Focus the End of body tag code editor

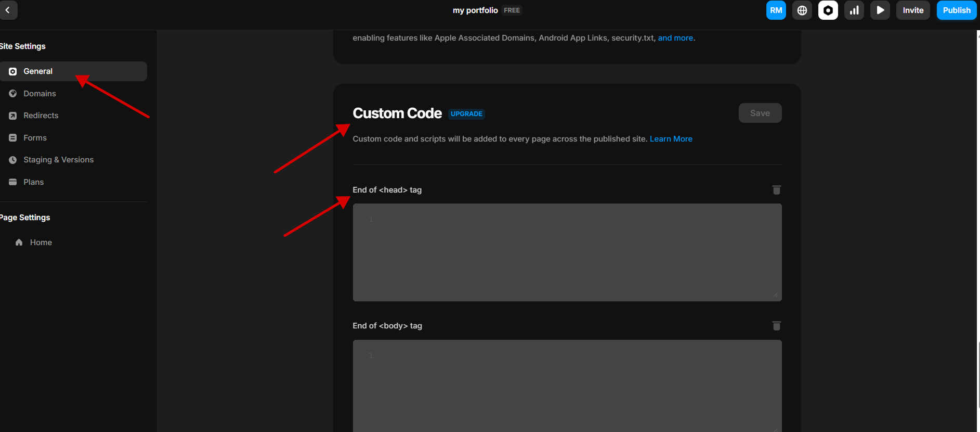click(x=567, y=386)
